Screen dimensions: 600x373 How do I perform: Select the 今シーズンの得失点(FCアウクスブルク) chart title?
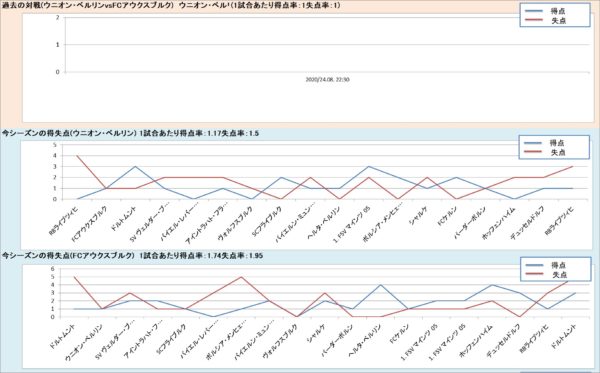(132, 256)
